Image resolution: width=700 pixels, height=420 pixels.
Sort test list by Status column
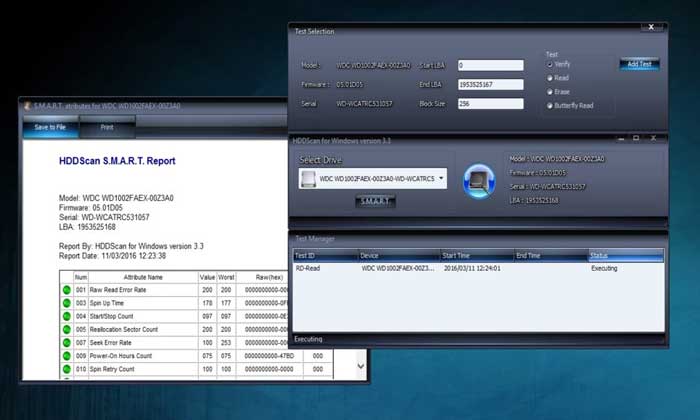[x=623, y=256]
